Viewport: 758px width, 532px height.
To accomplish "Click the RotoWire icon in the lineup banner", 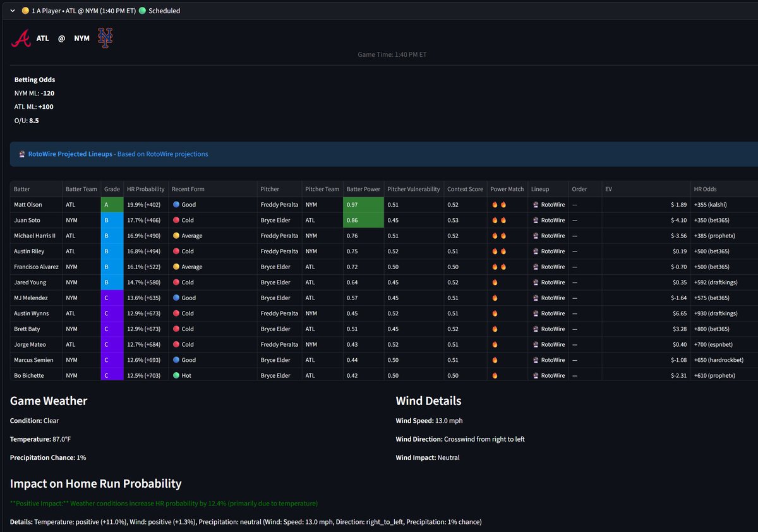I will [22, 154].
